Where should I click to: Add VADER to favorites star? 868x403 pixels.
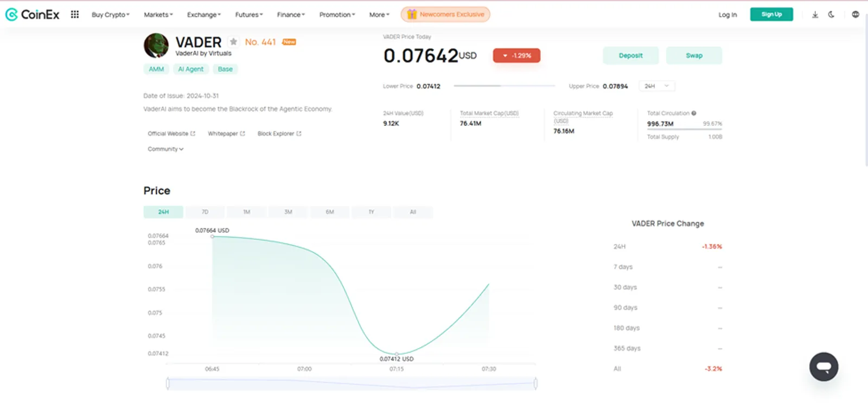tap(233, 42)
